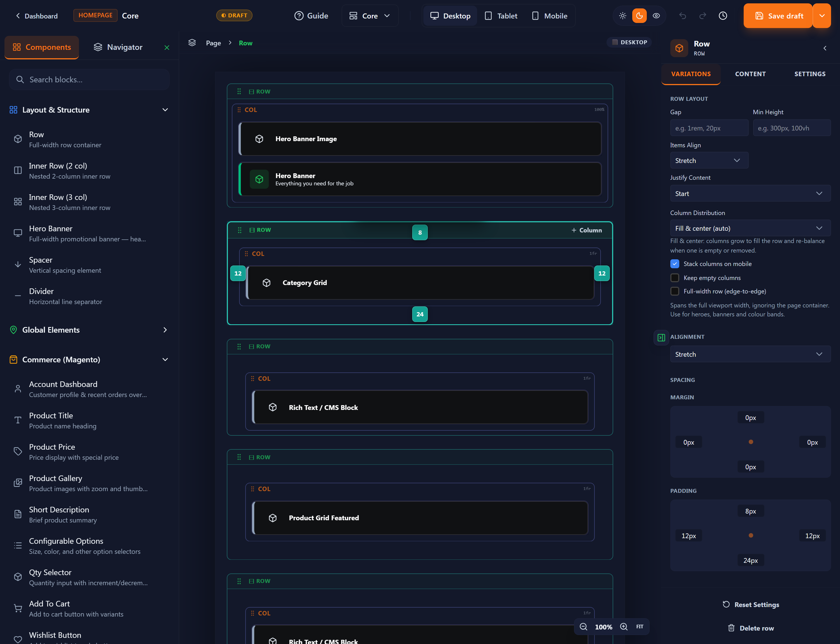Open Core store selector dropdown
840x644 pixels.
370,16
